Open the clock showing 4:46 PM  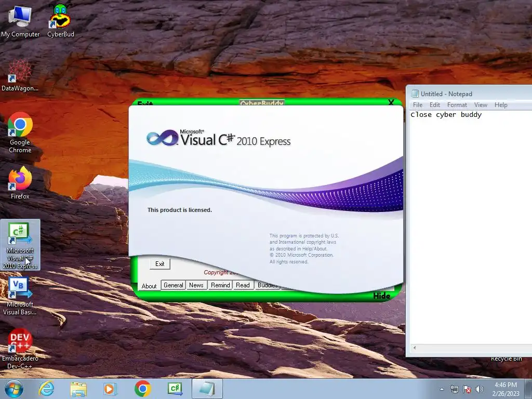pyautogui.click(x=506, y=389)
